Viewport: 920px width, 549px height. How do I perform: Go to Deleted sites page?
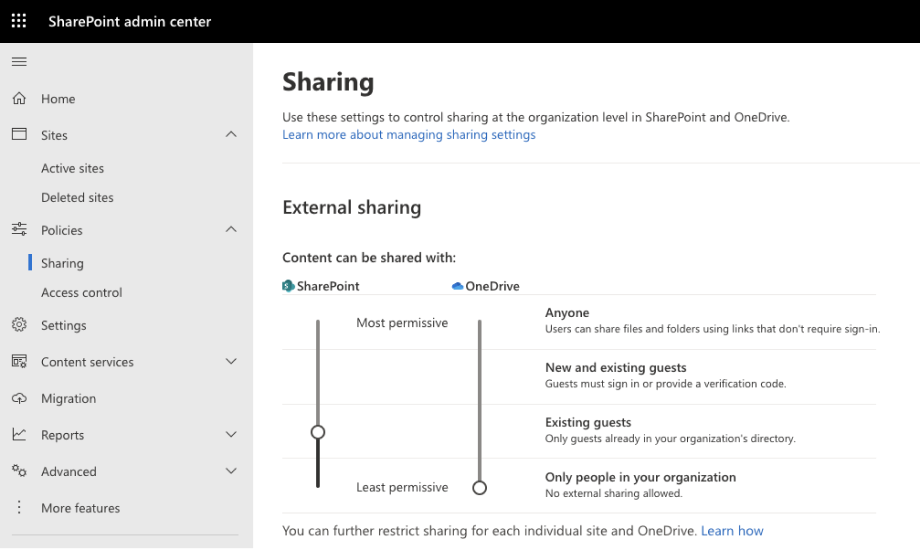77,197
